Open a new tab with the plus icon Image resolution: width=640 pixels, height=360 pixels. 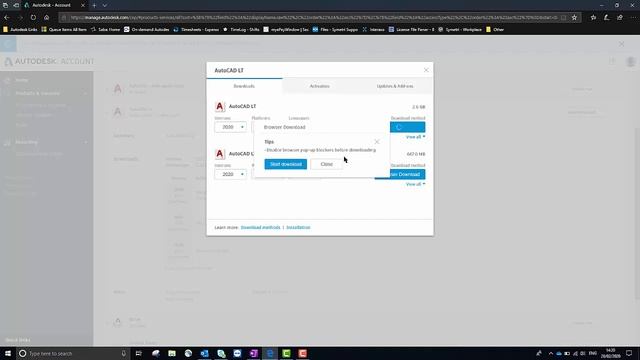94,5
